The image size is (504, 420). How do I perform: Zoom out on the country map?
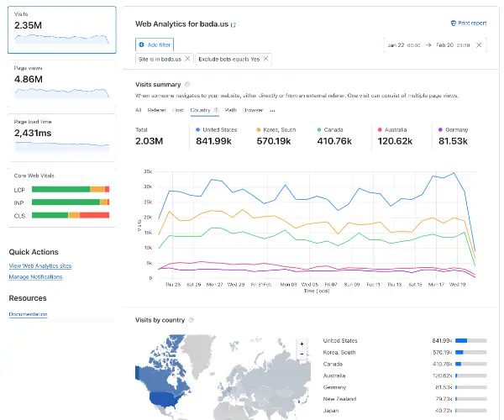[x=302, y=354]
